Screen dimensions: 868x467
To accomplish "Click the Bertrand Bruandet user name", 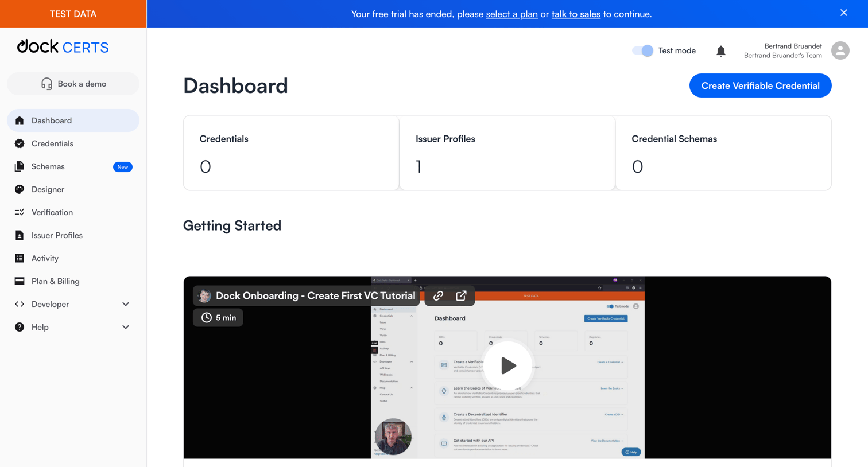I will [x=793, y=46].
